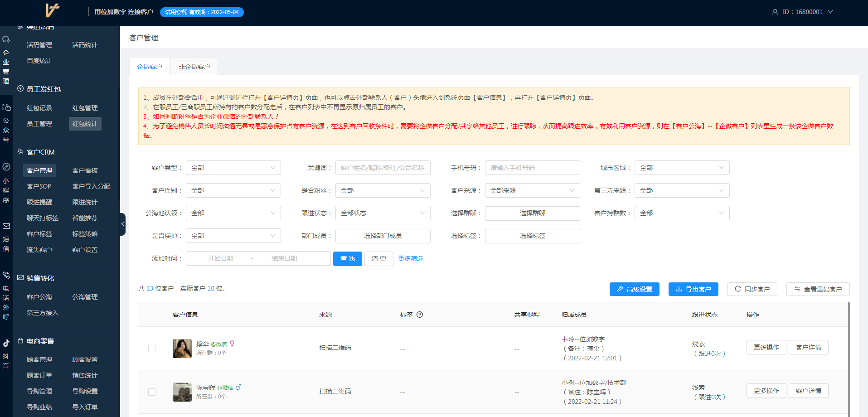
Task: Open the 抖音 TikTok icon
Action: tap(6, 343)
